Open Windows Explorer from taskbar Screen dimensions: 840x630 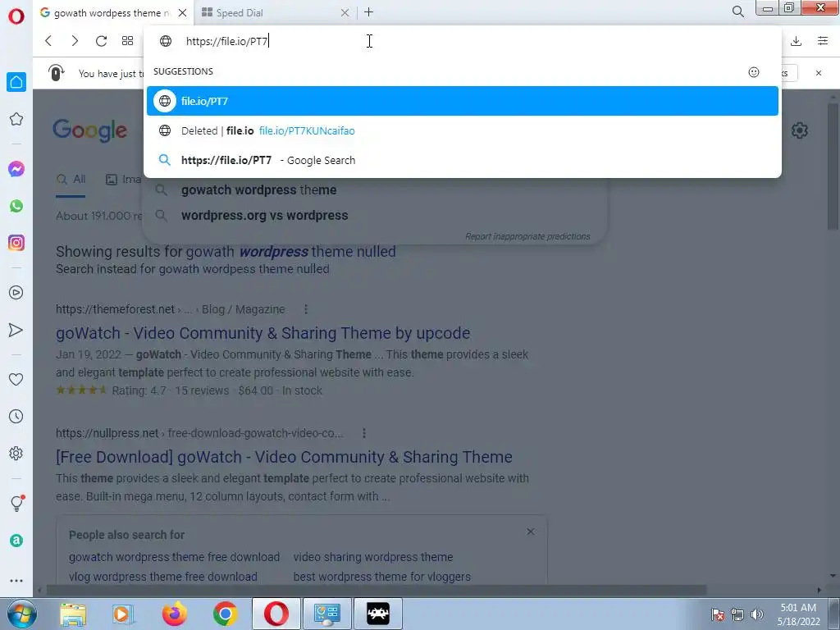(73, 614)
